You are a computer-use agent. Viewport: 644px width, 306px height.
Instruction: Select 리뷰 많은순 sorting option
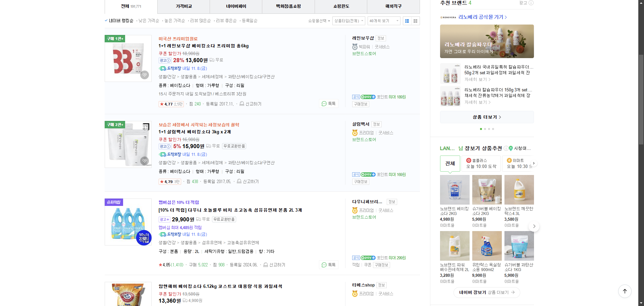200,20
